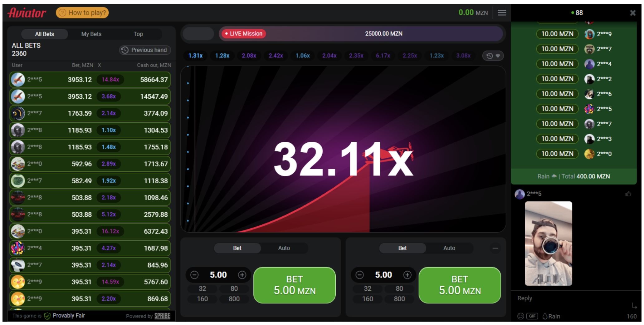Open the Top tab
This screenshot has height=325, width=644.
138,34
